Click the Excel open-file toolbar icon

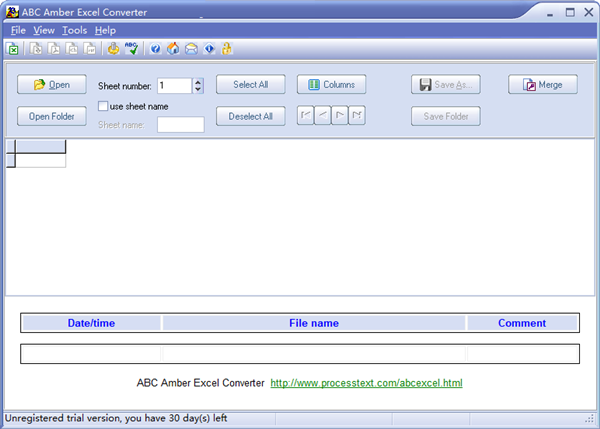click(13, 48)
